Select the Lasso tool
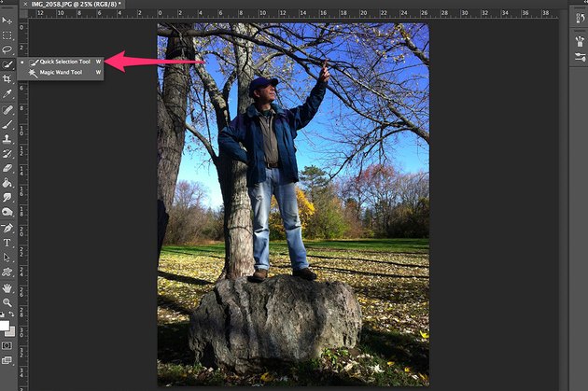This screenshot has height=391, width=588. coord(7,49)
